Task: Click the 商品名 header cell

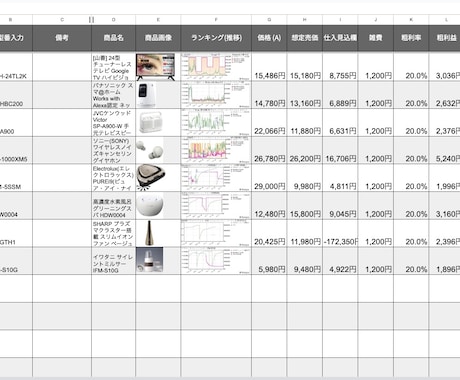Action: pyautogui.click(x=114, y=38)
